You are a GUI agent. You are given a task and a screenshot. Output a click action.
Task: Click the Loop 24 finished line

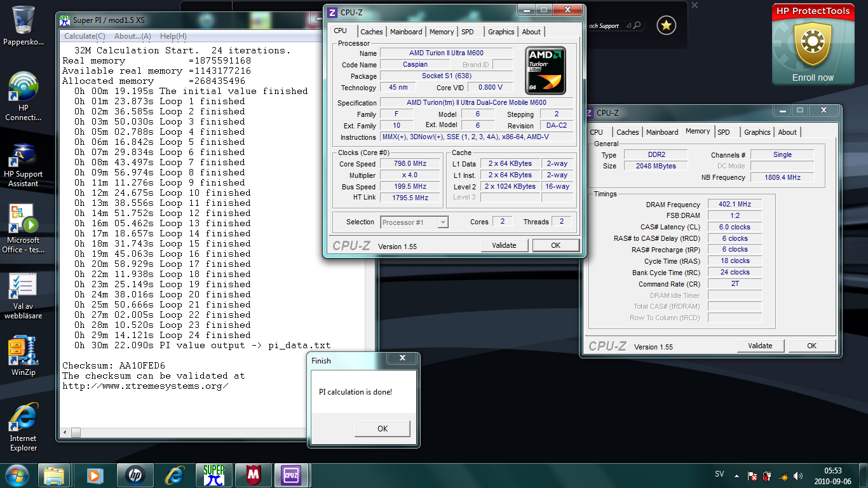click(x=162, y=335)
